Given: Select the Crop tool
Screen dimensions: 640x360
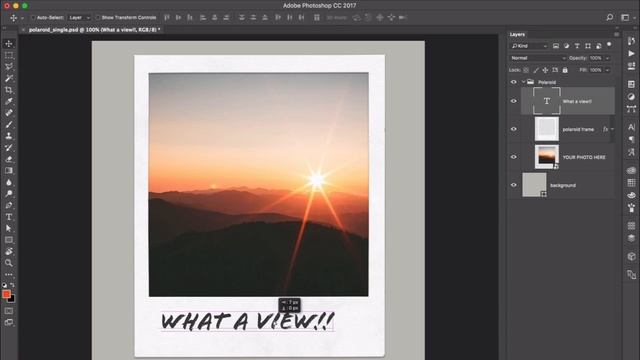Looking at the screenshot, I should (9, 90).
